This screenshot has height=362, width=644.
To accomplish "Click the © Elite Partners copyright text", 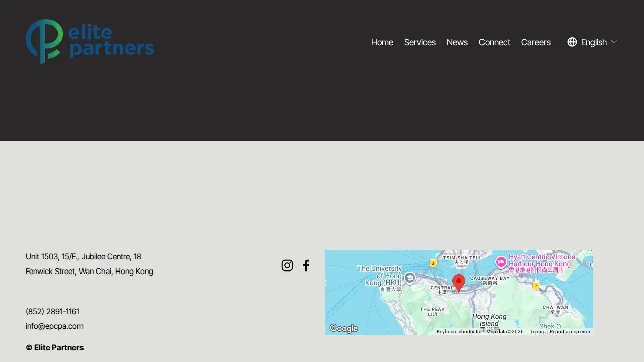I will tap(55, 347).
